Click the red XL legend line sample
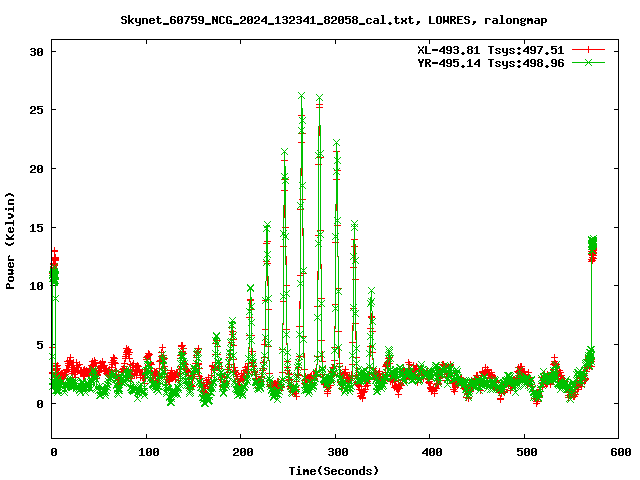The width and height of the screenshot is (640, 480). [588, 50]
